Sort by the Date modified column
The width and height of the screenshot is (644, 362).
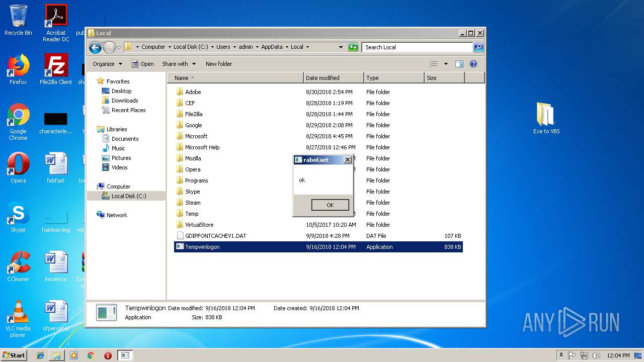(x=334, y=78)
